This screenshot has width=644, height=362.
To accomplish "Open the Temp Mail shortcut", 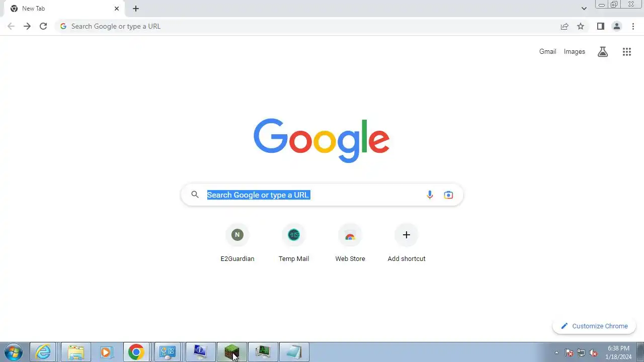I will (294, 243).
